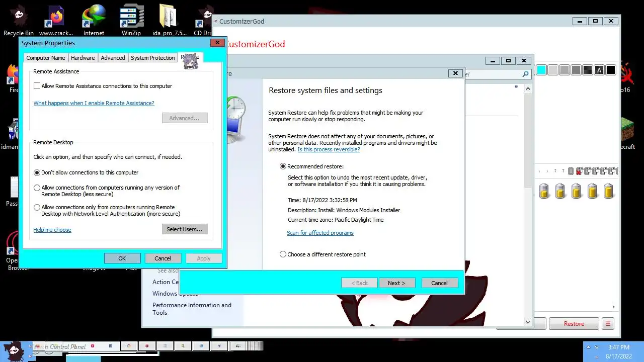This screenshot has width=644, height=362.
Task: Select the first battery icon in CustomizerGod
Action: pos(544,191)
